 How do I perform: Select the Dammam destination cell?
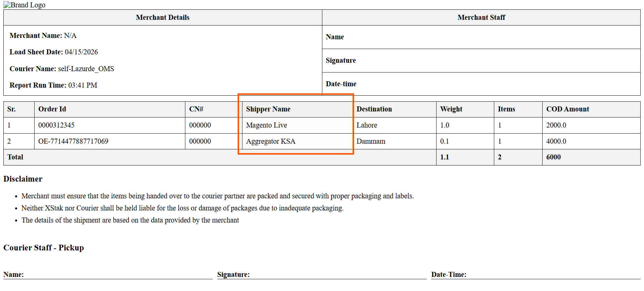click(395, 141)
